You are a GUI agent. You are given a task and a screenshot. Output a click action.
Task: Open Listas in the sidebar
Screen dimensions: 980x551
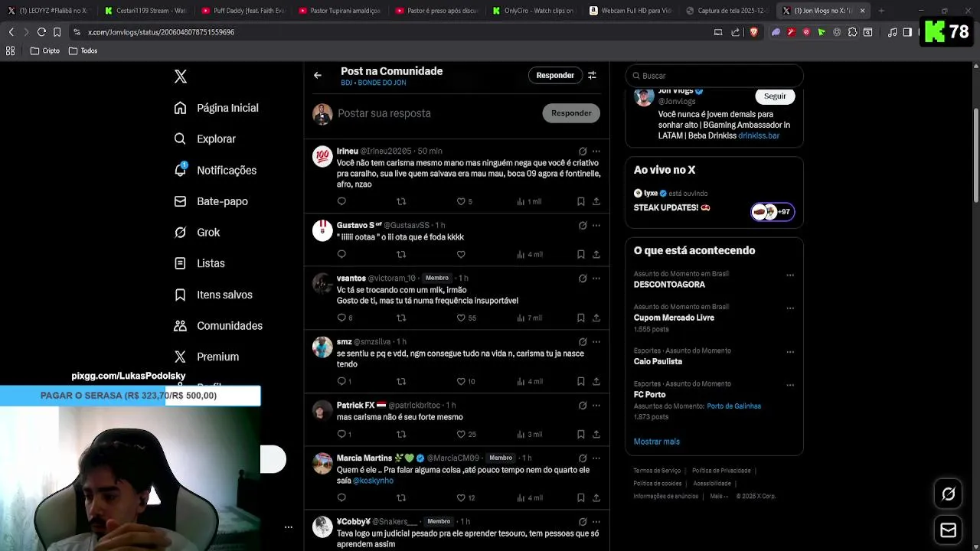point(199,263)
